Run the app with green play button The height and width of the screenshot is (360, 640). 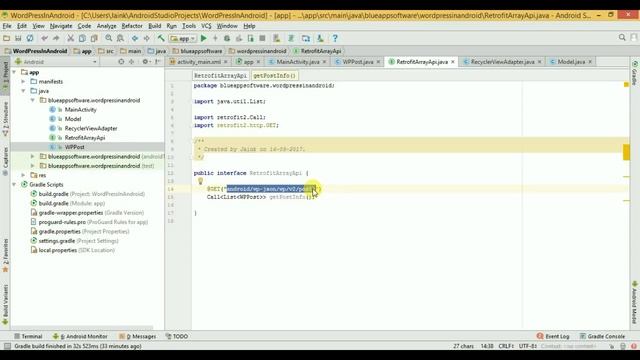click(204, 38)
